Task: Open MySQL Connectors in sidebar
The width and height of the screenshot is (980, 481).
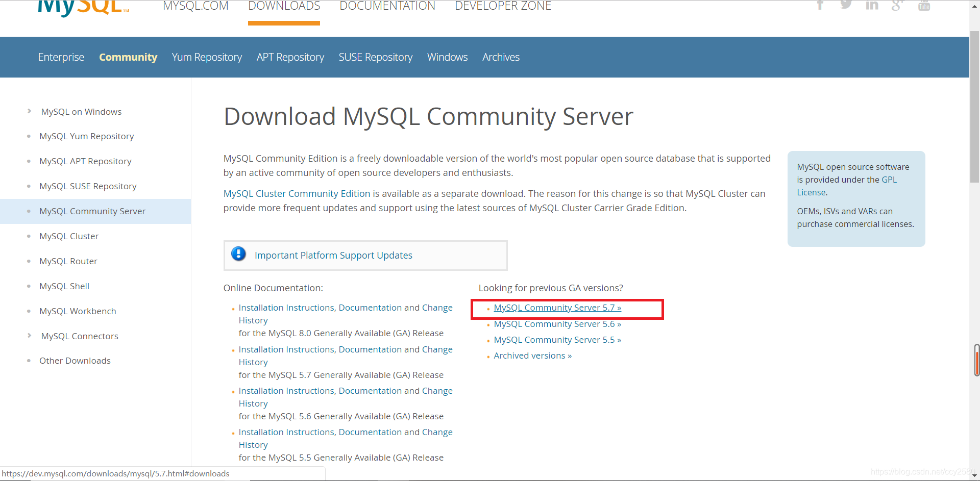Action: (80, 336)
